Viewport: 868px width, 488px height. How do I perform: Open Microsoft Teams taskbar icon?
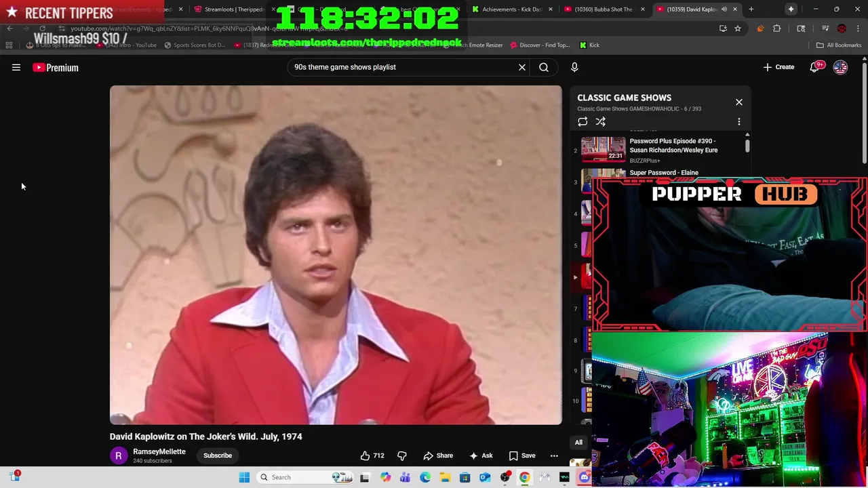406,477
